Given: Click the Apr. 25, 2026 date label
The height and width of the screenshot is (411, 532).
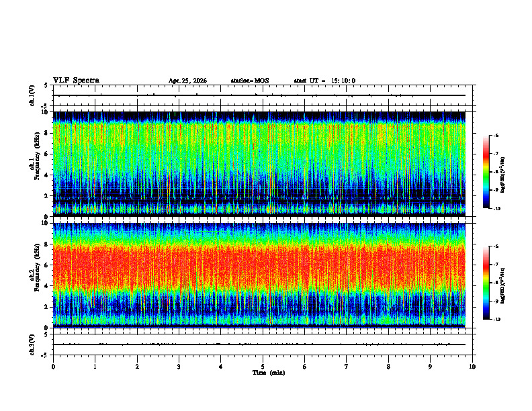Looking at the screenshot, I should coord(187,81).
